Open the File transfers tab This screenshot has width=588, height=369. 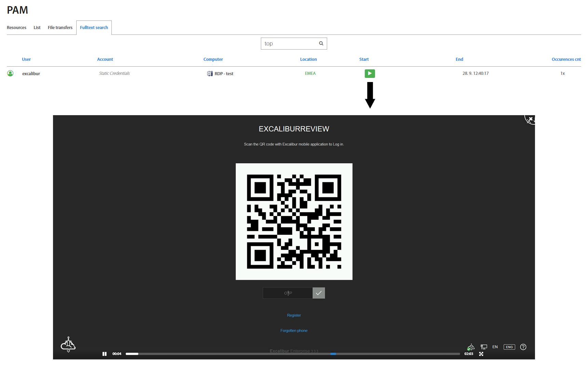60,28
